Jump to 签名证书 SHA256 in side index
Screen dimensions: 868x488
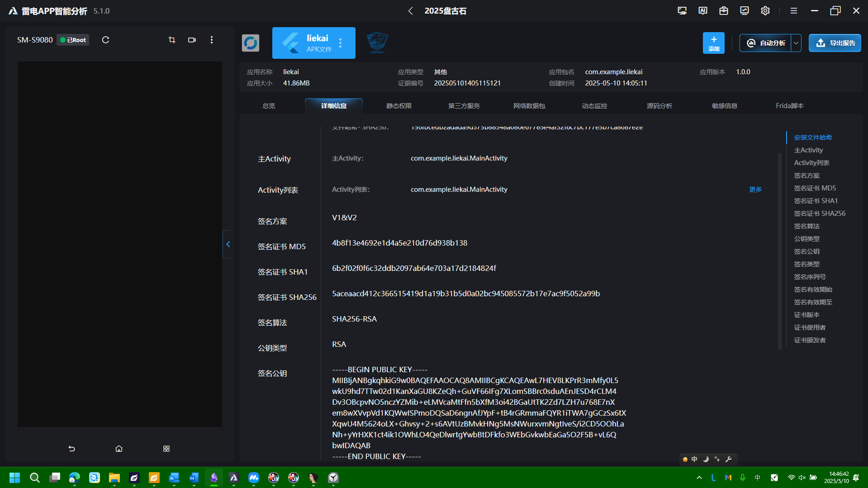tap(820, 213)
